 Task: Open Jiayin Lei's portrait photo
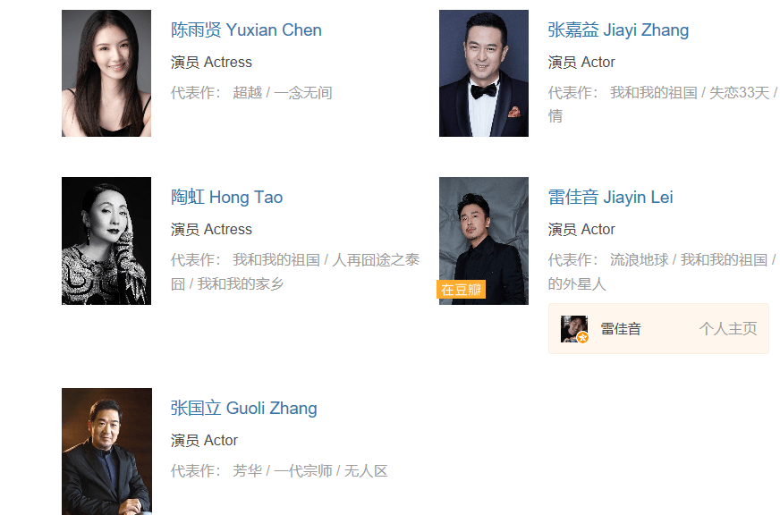coord(484,241)
